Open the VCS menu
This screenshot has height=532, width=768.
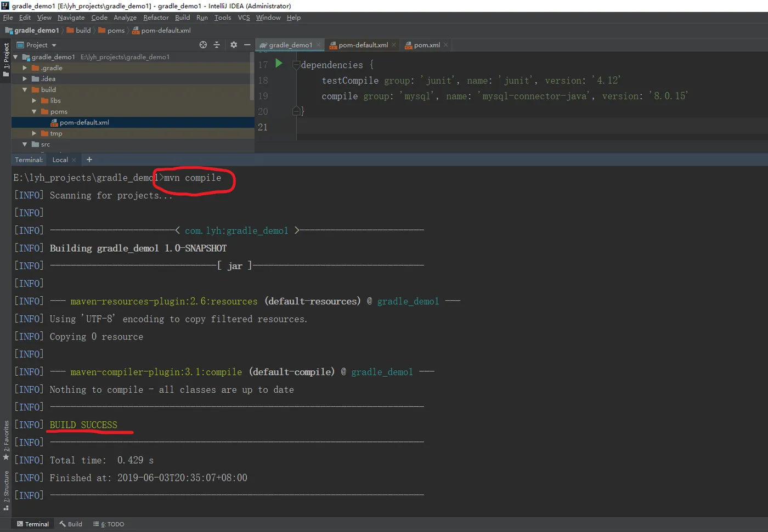coord(244,18)
